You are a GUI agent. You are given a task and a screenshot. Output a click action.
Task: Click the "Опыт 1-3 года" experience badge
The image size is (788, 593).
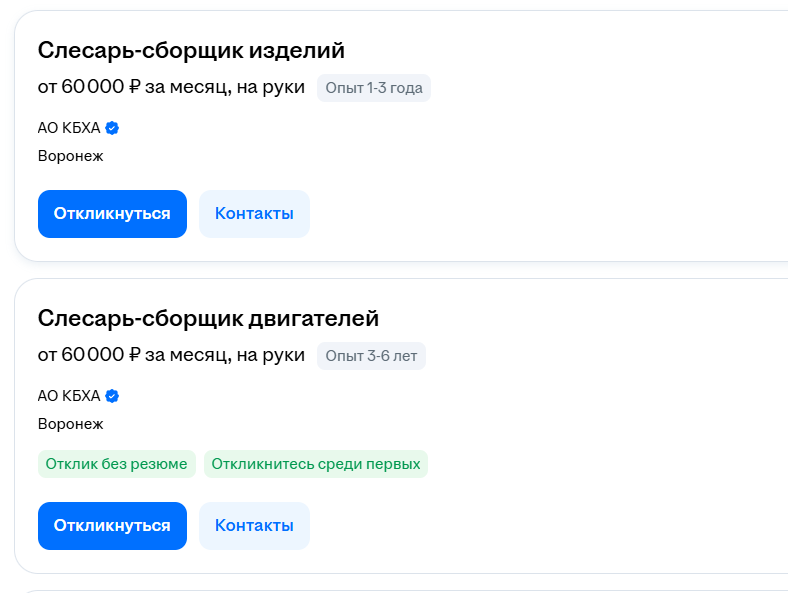(x=374, y=88)
